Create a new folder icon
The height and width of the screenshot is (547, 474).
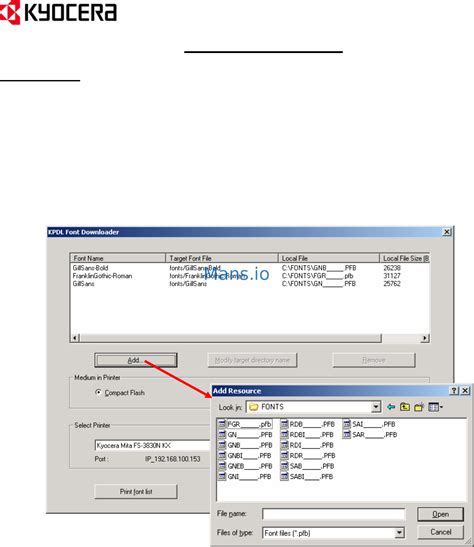(x=419, y=407)
